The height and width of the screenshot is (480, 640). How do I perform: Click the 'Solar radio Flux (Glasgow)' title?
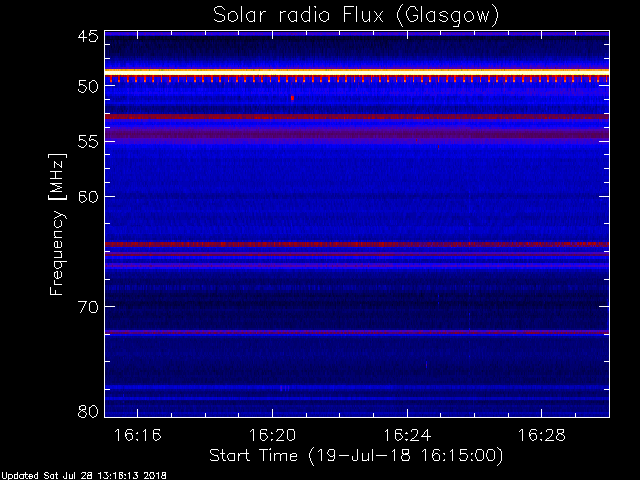[x=356, y=15]
